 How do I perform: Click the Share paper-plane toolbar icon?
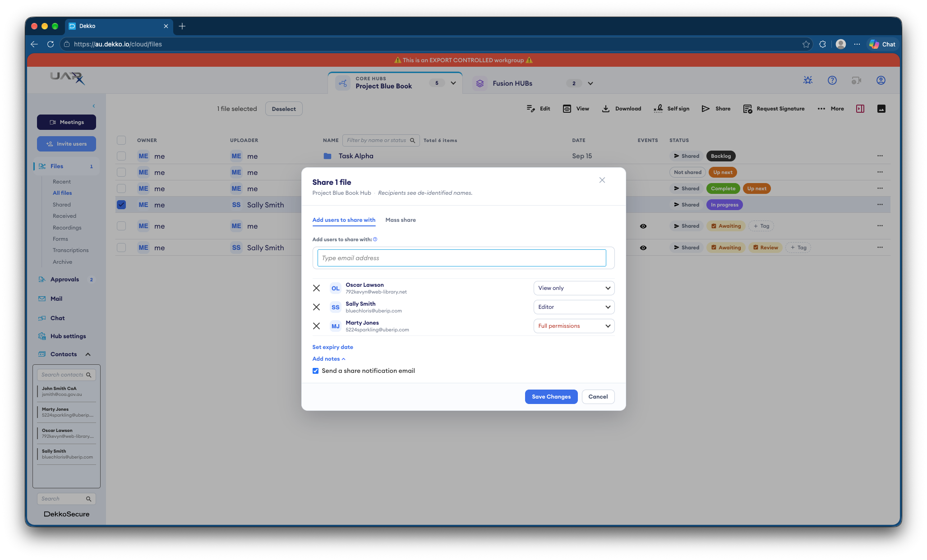coord(706,109)
